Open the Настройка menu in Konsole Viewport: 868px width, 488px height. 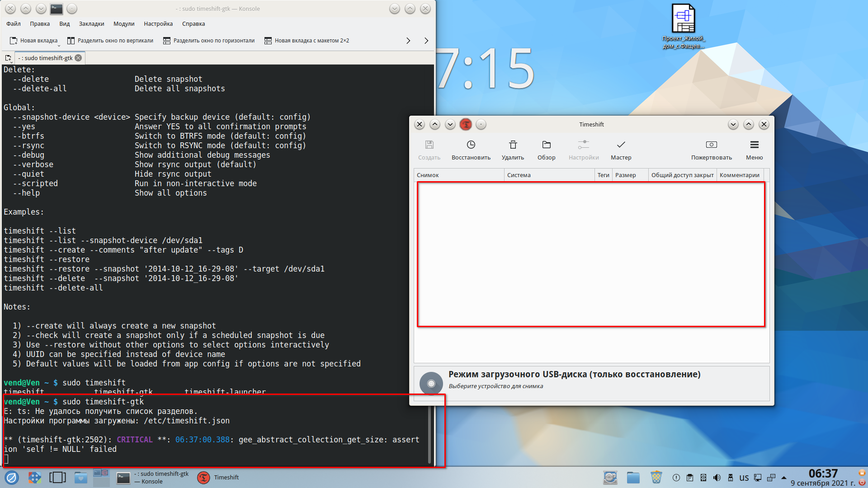tap(158, 24)
